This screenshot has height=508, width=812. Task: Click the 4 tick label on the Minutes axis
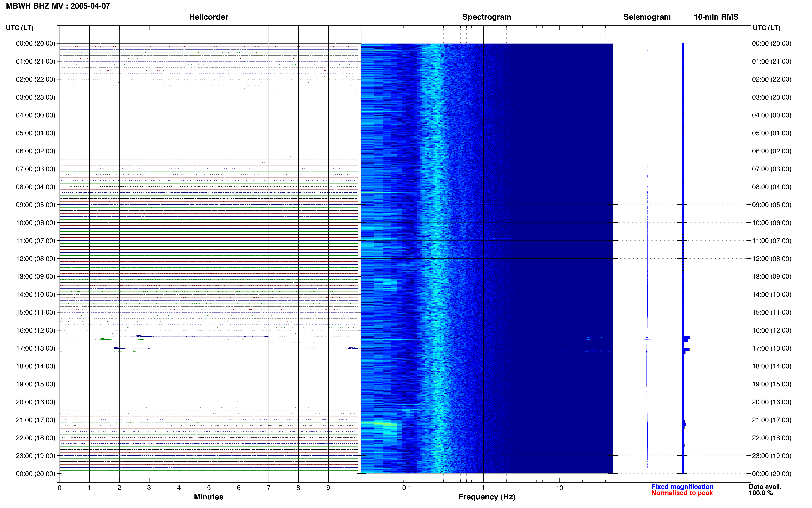tap(179, 487)
